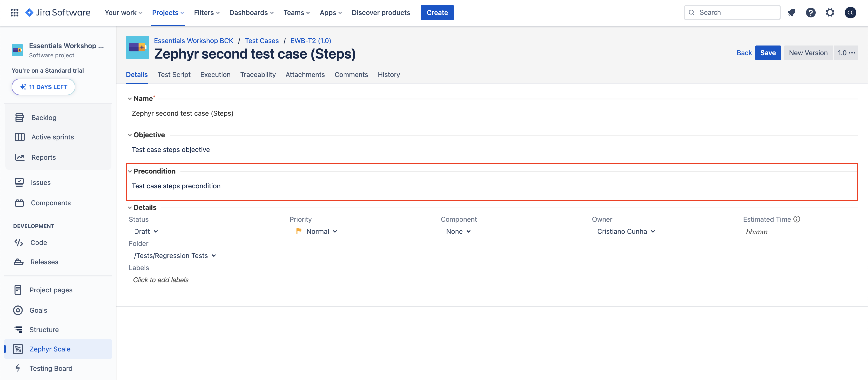Click the Estimated Time info icon

(797, 219)
